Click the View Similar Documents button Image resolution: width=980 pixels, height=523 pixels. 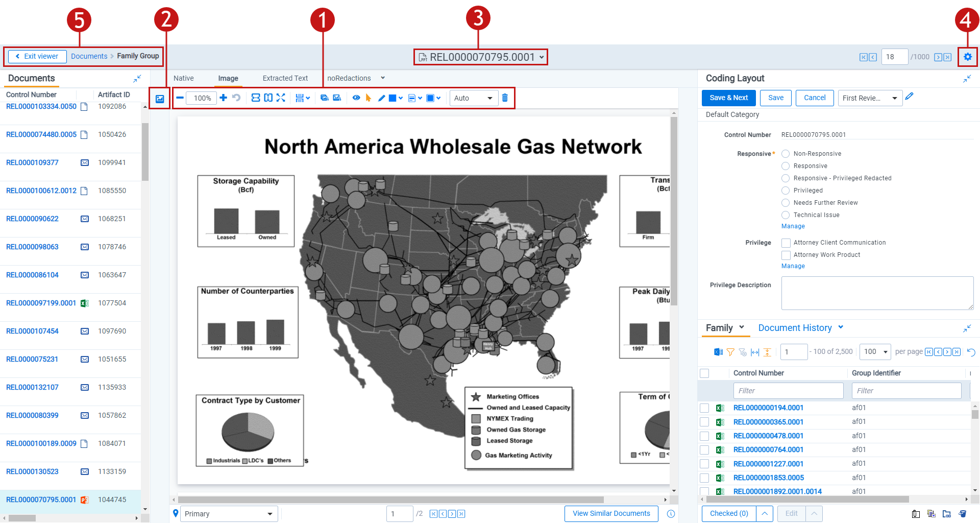click(611, 514)
